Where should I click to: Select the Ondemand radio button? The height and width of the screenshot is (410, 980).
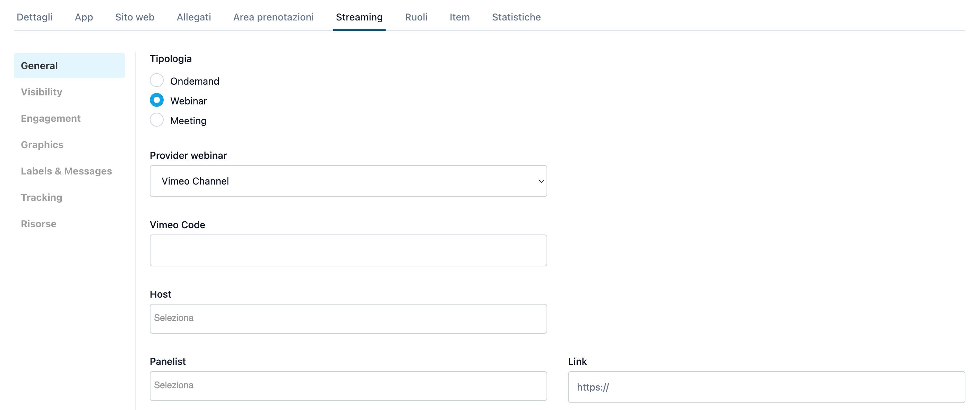pyautogui.click(x=156, y=80)
